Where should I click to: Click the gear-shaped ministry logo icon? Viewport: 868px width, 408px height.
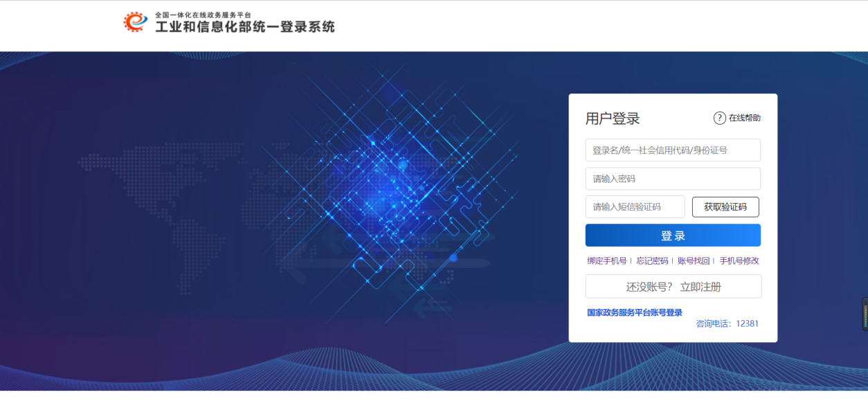tap(134, 21)
